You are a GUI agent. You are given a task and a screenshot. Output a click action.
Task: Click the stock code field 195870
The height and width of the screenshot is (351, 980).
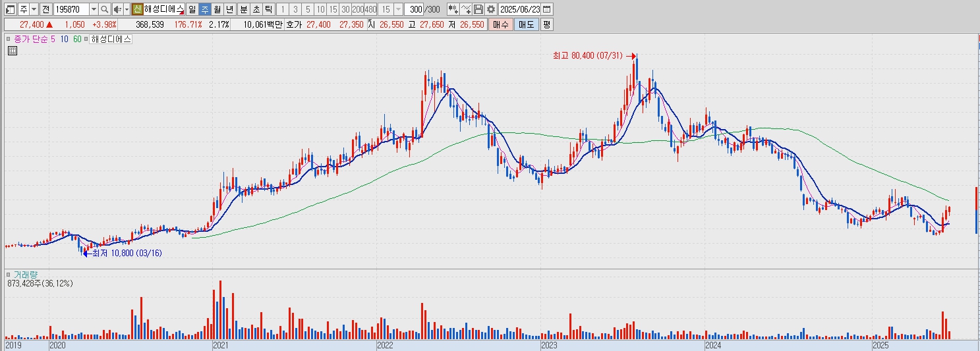coord(71,9)
